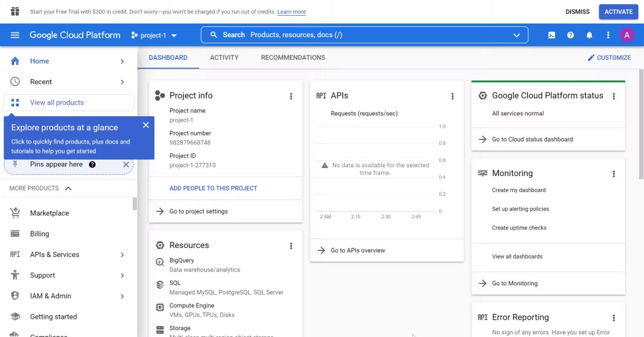Viewport: 644px width, 337px height.
Task: Open the top bar three-dot settings menu
Action: pos(608,35)
